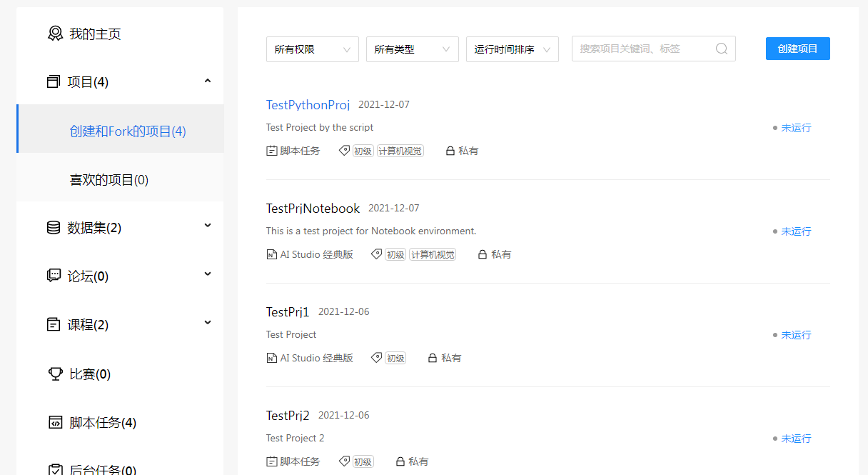868x475 pixels.
Task: Click the lock icon in TestPrj2 row
Action: (x=400, y=461)
